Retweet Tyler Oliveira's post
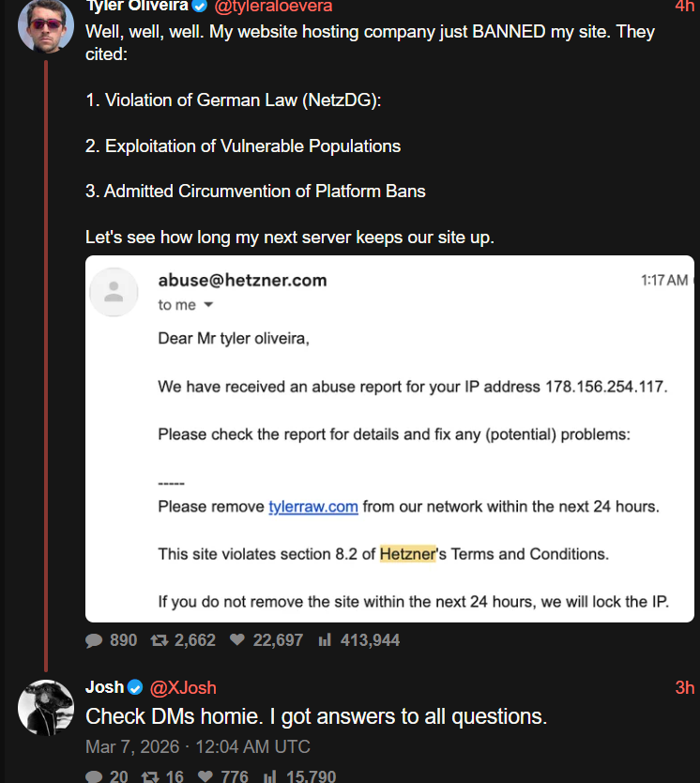Viewport: 700px width, 783px height. click(160, 640)
